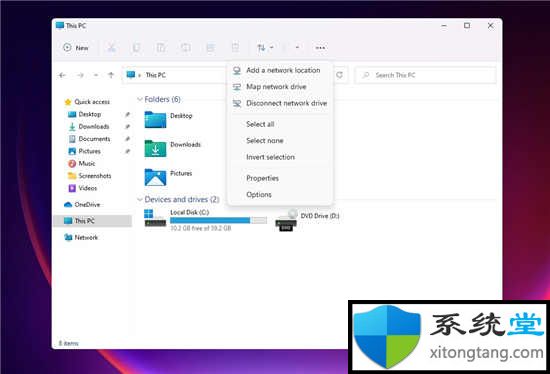Screen dimensions: 550x374
Task: Click the Cut scissors toolbar icon
Action: pyautogui.click(x=112, y=48)
